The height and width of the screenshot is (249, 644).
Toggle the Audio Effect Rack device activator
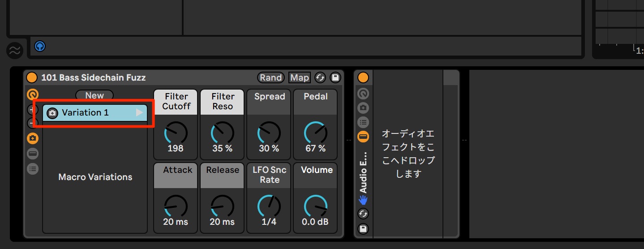[363, 77]
